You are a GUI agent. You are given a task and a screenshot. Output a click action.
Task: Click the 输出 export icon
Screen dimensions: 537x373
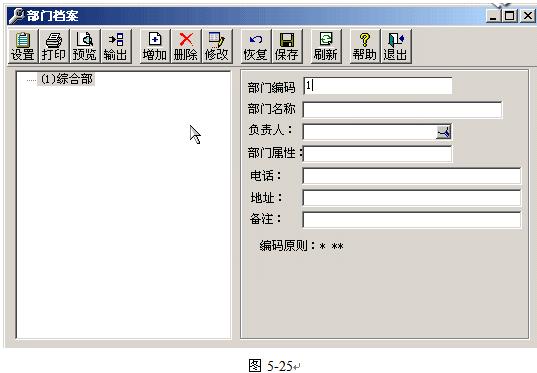[116, 46]
